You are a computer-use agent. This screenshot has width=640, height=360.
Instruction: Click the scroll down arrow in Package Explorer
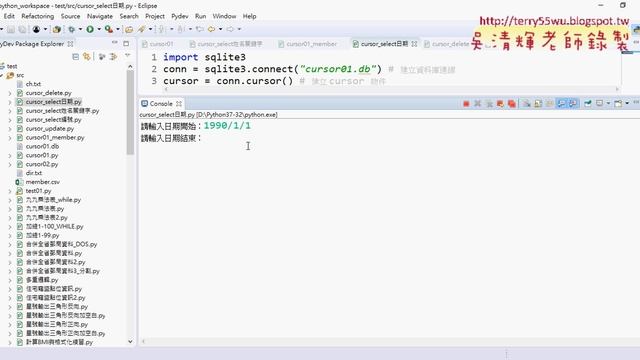tap(130, 342)
